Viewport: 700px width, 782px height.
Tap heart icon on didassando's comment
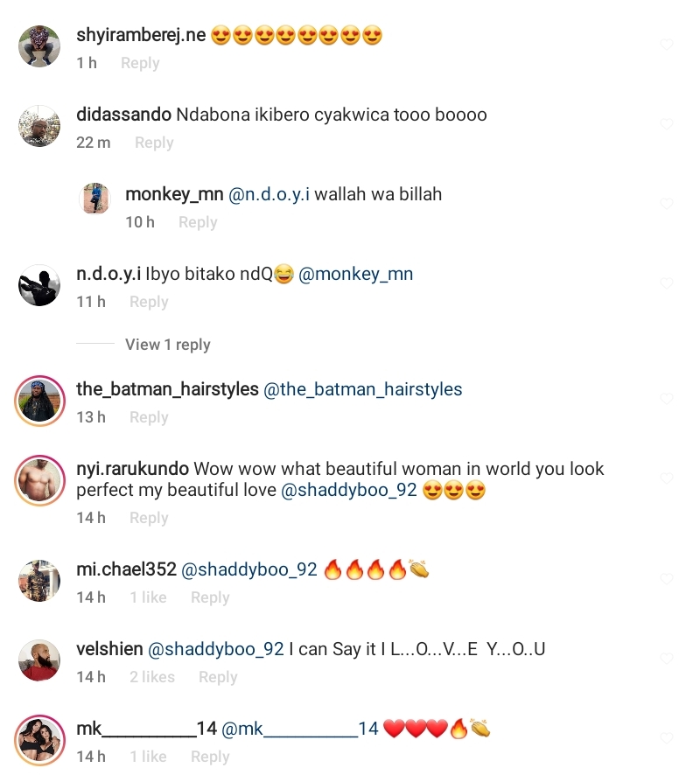(x=667, y=123)
